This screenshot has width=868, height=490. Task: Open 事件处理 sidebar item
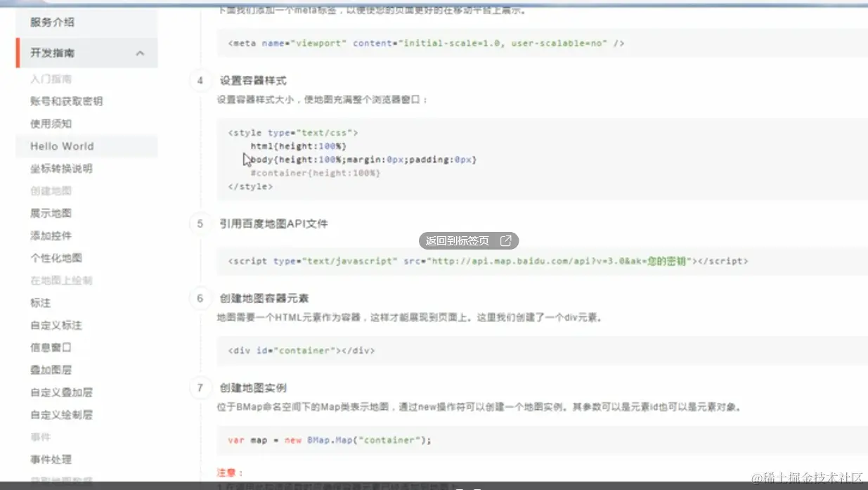51,459
